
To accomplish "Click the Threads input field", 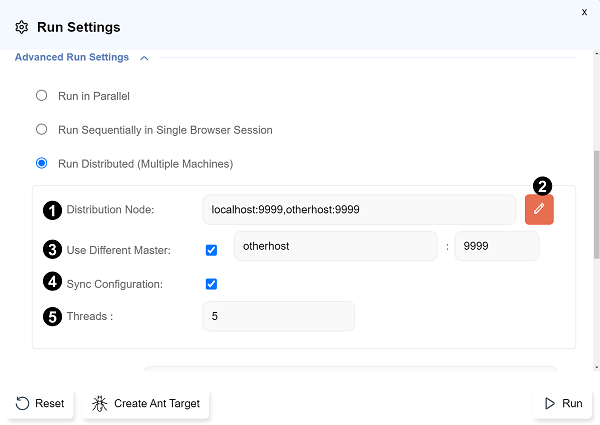I will coord(278,316).
